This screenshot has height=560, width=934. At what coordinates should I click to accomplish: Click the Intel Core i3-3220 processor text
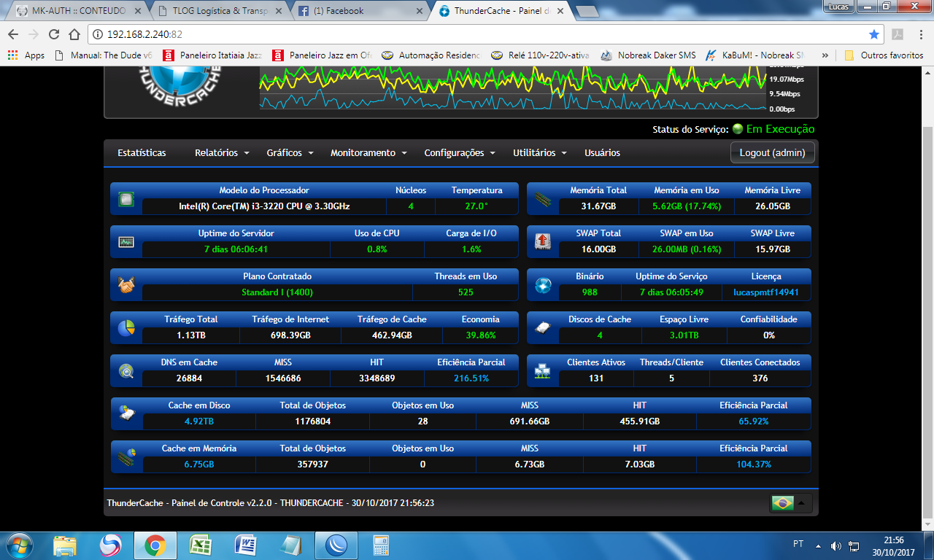click(264, 206)
